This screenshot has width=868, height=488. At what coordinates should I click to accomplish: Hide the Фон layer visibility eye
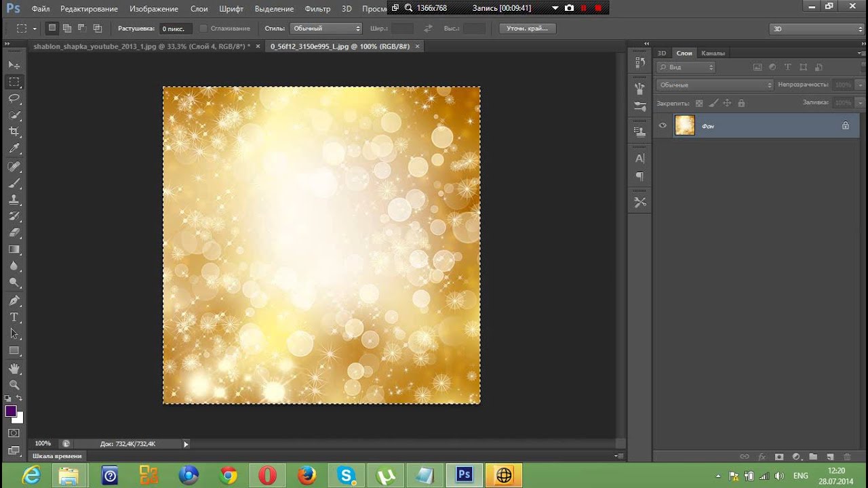point(663,125)
